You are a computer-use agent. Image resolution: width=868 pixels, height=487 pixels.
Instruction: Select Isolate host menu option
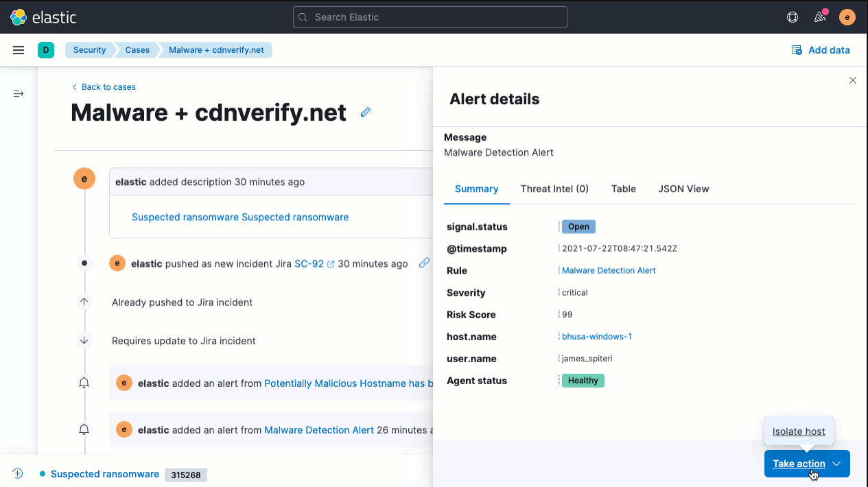pos(799,431)
